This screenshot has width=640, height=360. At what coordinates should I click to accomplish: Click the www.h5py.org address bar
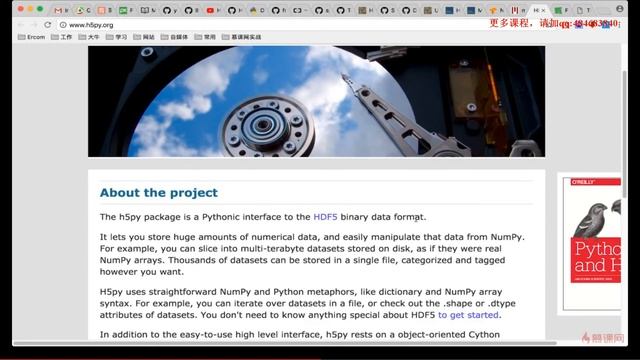point(269,25)
